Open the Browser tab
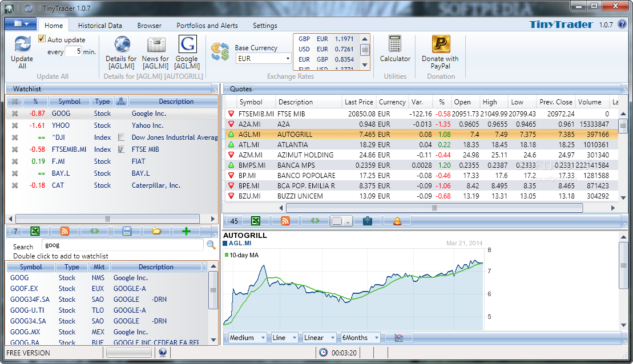This screenshot has height=364, width=633. (150, 25)
